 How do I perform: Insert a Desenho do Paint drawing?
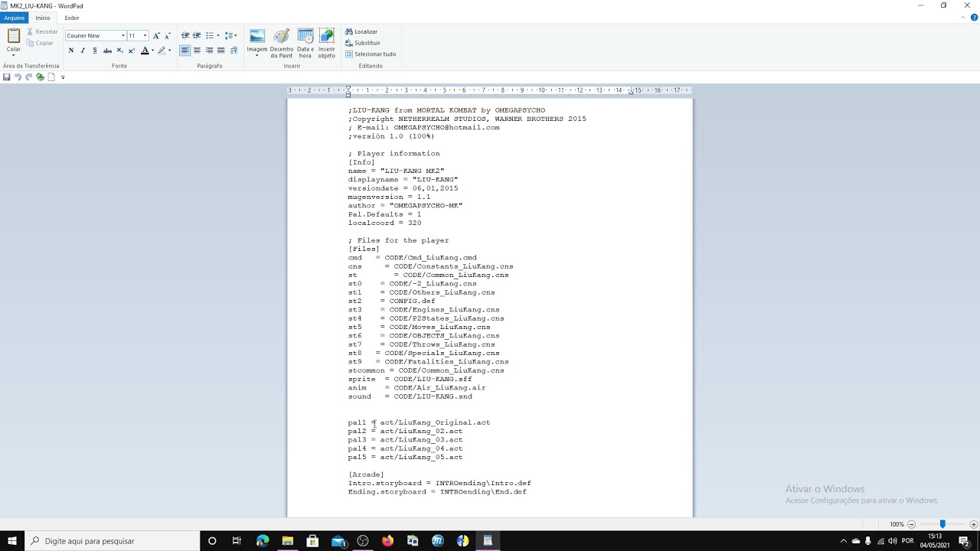pos(282,44)
